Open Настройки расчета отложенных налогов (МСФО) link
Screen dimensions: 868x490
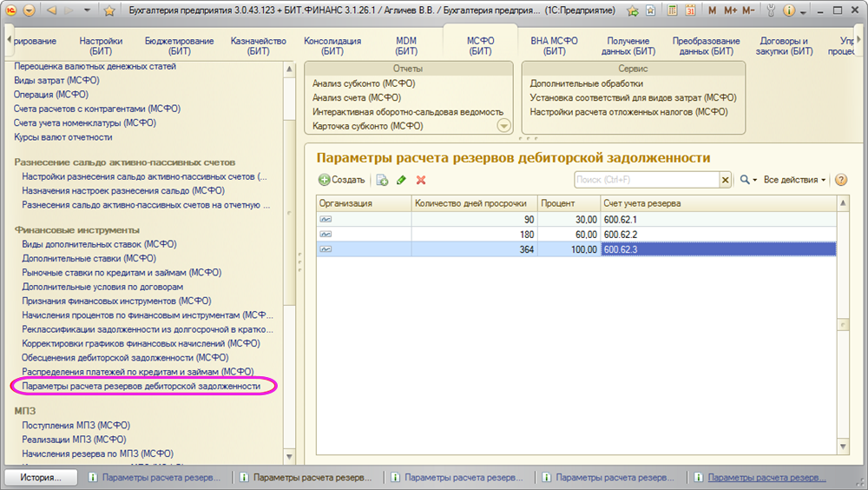click(x=628, y=112)
